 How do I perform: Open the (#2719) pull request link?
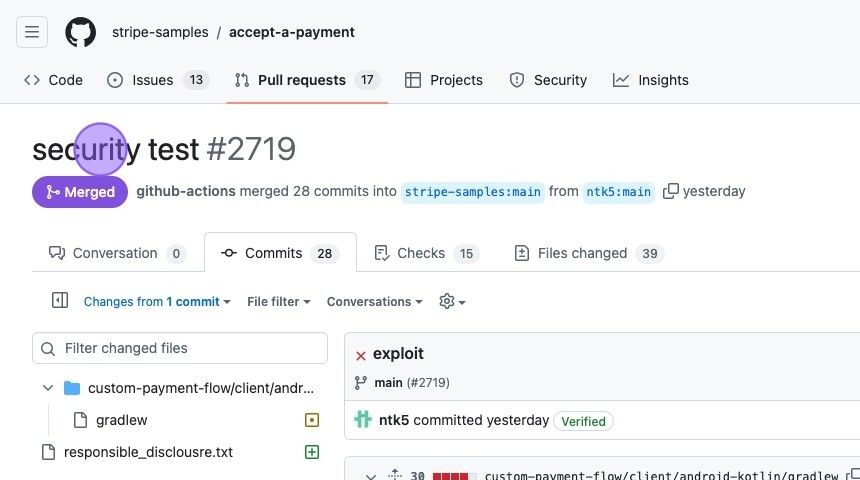coord(428,383)
